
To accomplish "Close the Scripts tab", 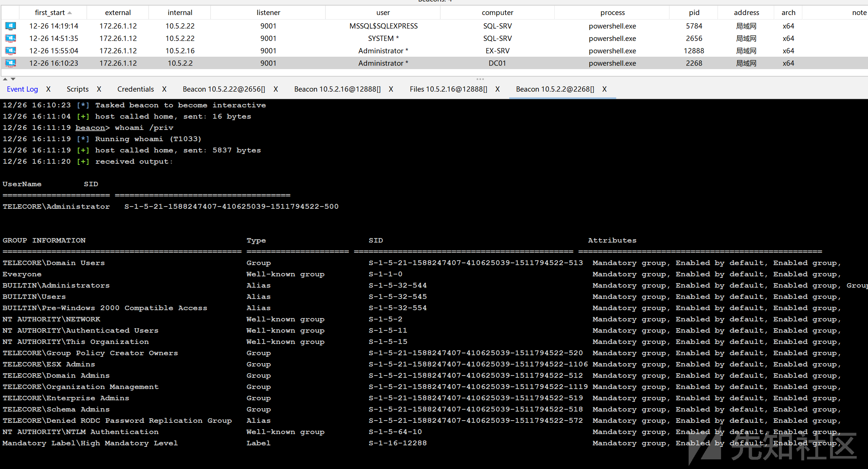I will (99, 89).
